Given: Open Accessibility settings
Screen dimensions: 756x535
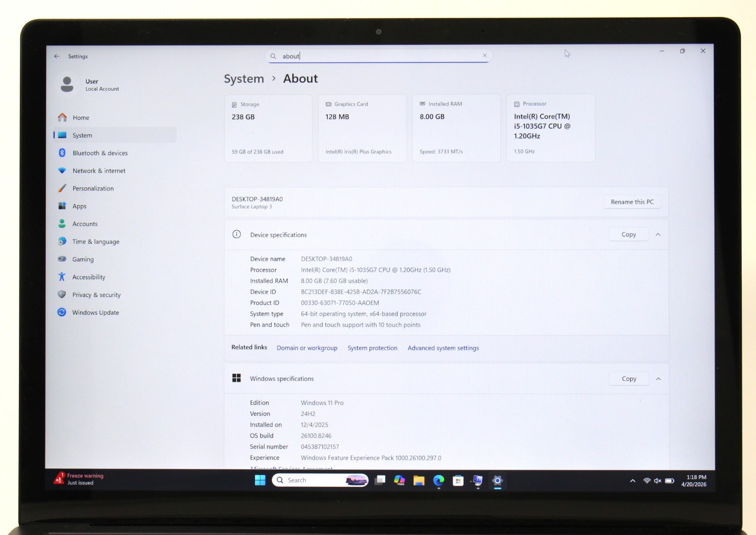Looking at the screenshot, I should [114, 277].
